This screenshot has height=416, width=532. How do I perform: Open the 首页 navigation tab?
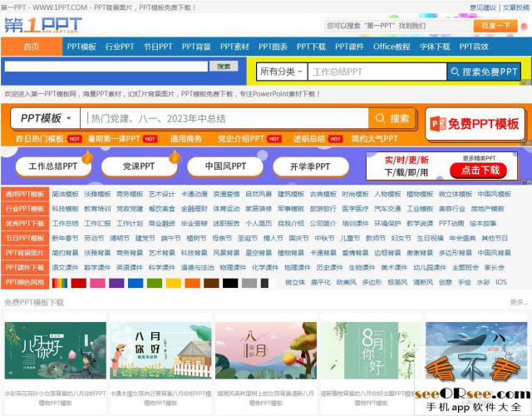(32, 47)
